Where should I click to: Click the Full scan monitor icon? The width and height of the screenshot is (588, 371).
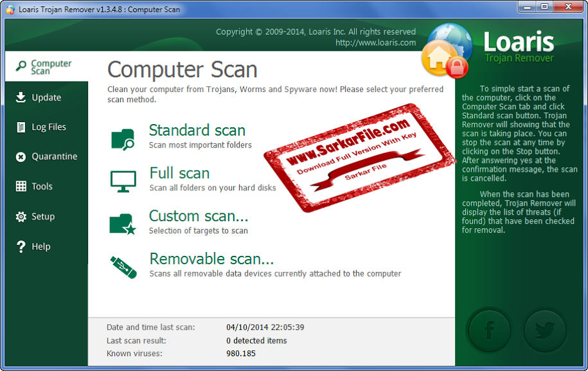tap(123, 181)
